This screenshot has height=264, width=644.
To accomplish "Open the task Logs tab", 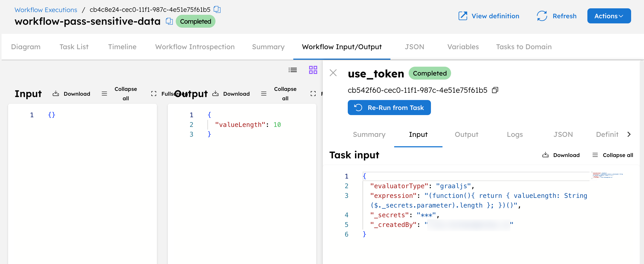I will (515, 134).
